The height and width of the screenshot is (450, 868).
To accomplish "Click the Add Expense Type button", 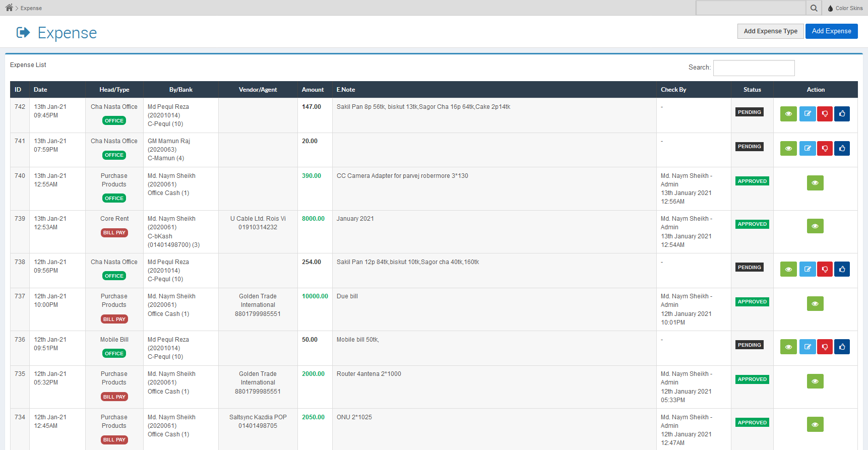I will click(770, 31).
